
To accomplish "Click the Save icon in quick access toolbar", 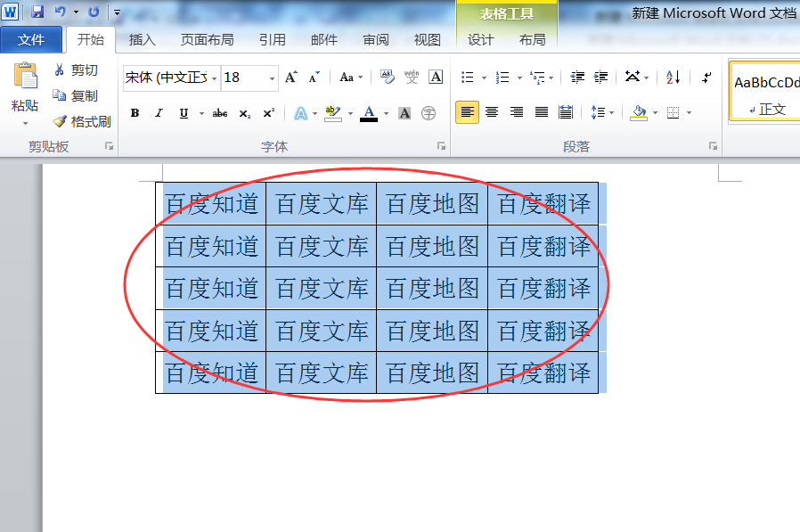I will click(37, 12).
